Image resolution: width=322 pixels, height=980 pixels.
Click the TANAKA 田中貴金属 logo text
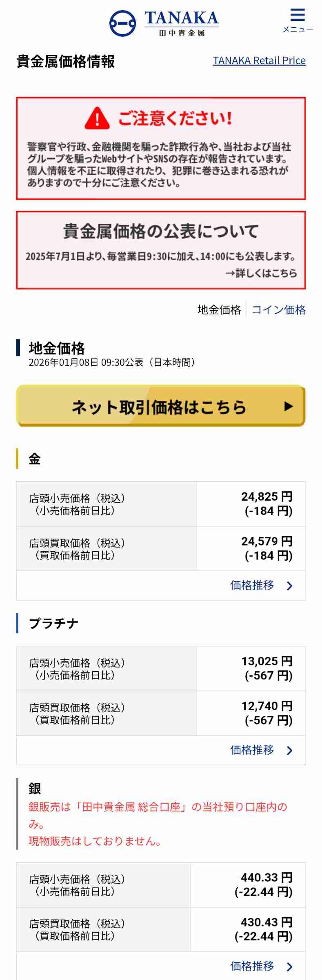182,23
